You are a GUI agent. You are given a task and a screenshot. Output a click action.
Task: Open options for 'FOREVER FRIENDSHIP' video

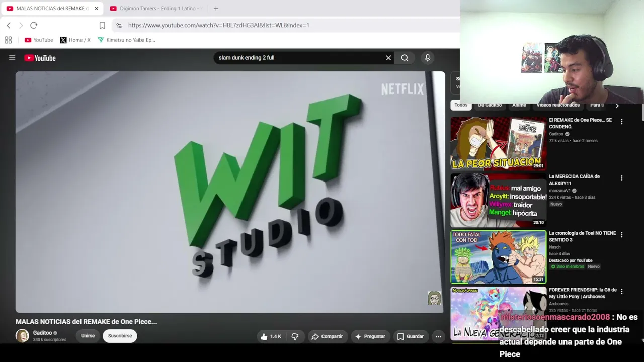(x=621, y=292)
